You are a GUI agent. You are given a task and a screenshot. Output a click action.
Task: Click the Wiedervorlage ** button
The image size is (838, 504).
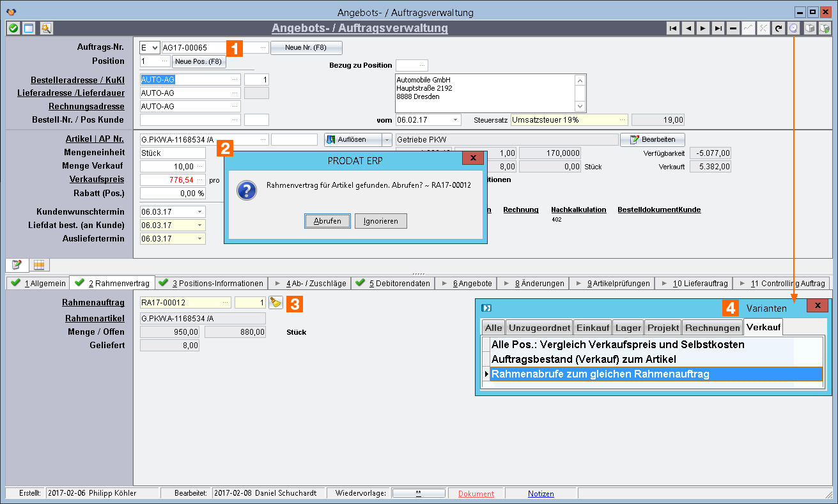[x=419, y=494]
